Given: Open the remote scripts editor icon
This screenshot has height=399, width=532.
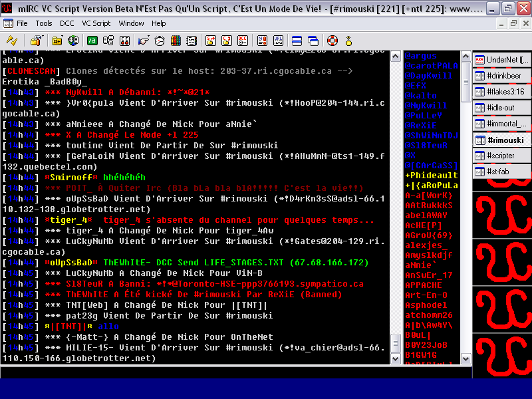Looking at the screenshot, I should pyautogui.click(x=124, y=41).
